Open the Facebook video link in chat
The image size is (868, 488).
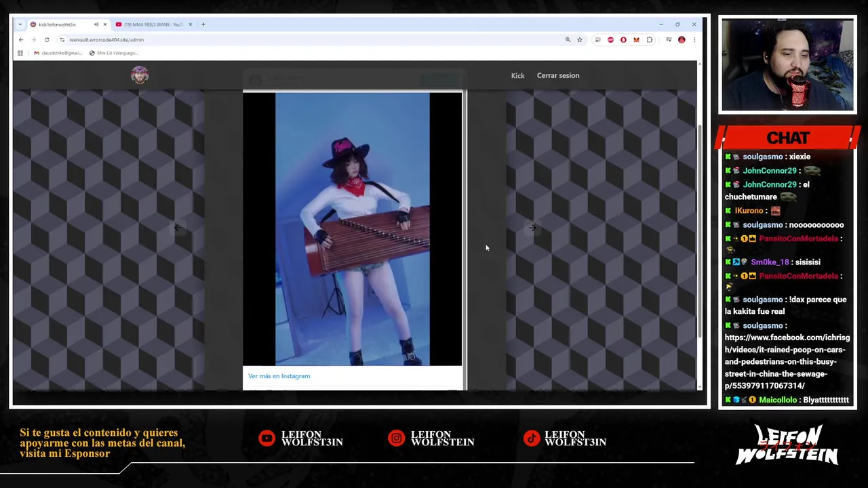787,361
